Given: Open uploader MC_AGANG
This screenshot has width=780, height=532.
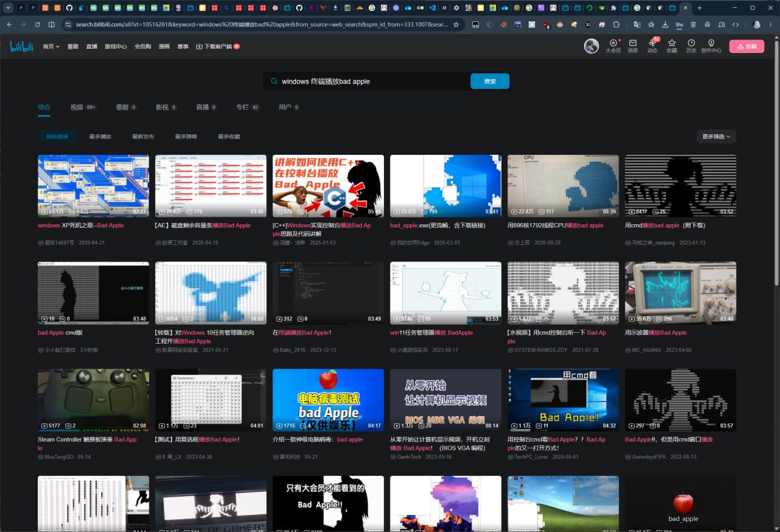Looking at the screenshot, I should 643,350.
